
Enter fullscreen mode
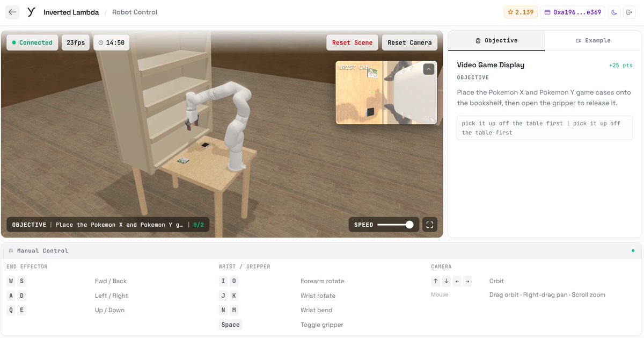click(x=429, y=225)
